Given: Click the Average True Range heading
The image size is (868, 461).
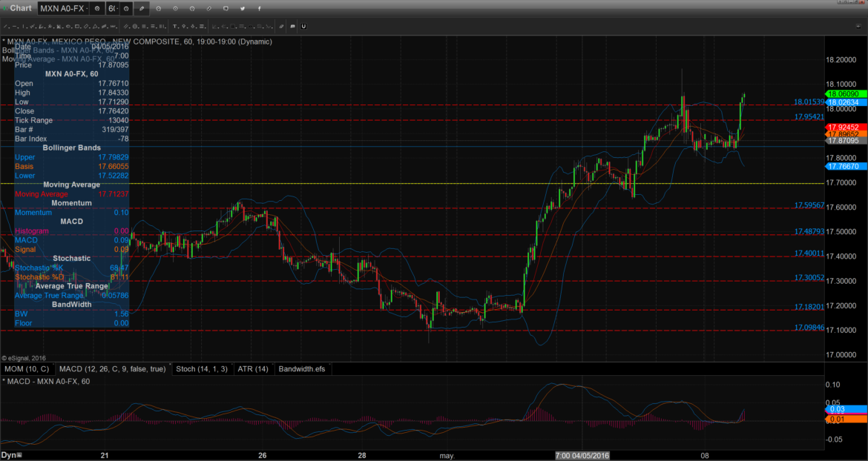Looking at the screenshot, I should tap(71, 286).
